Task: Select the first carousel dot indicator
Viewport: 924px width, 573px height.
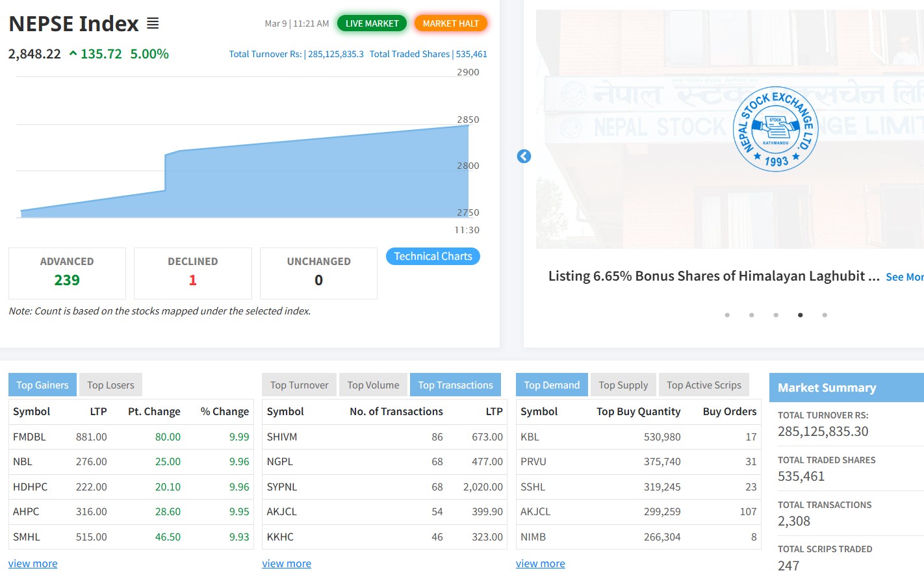Action: click(x=727, y=315)
